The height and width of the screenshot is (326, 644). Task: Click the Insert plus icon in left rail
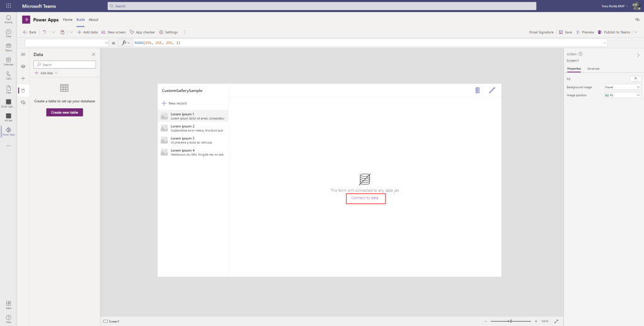point(23,78)
